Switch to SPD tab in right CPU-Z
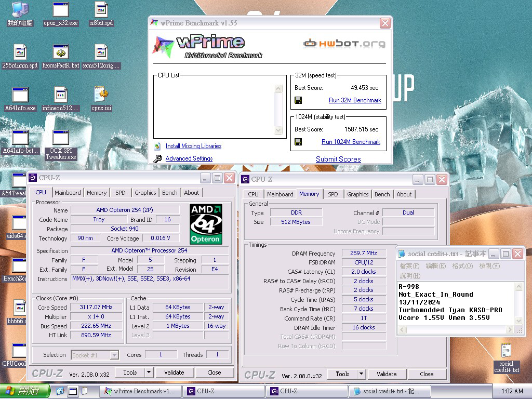Viewport: 532px width, 399px height. click(x=333, y=194)
